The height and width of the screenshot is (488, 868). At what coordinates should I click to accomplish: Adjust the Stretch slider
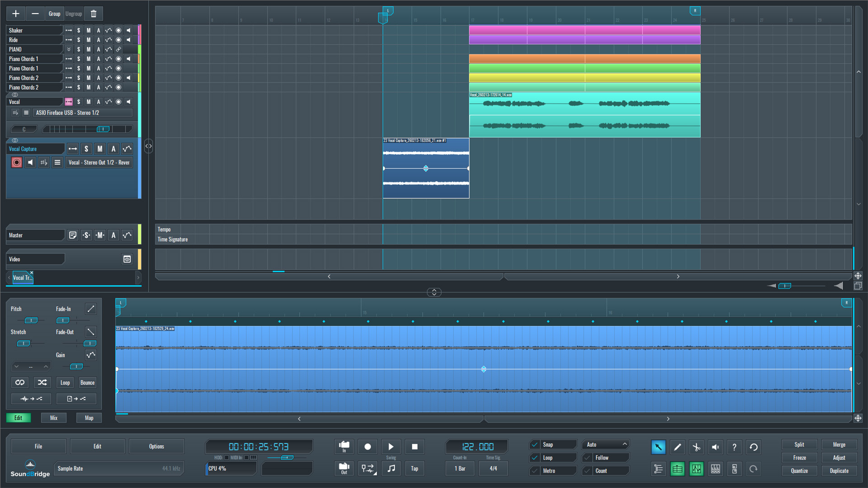click(24, 343)
